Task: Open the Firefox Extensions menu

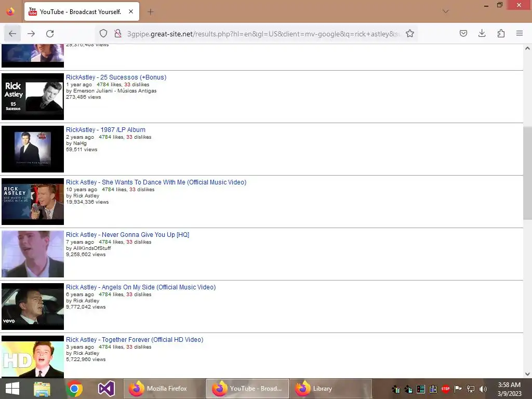Action: point(501,33)
